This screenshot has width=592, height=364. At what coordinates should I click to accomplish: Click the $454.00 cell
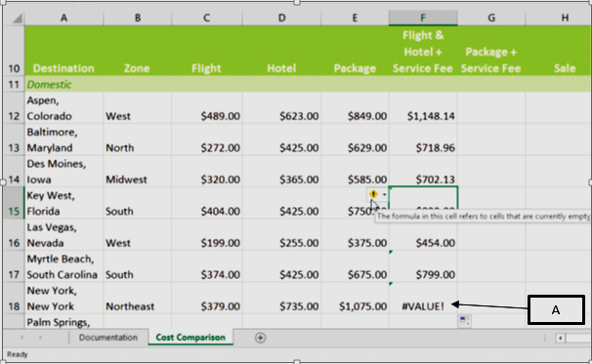click(x=423, y=234)
